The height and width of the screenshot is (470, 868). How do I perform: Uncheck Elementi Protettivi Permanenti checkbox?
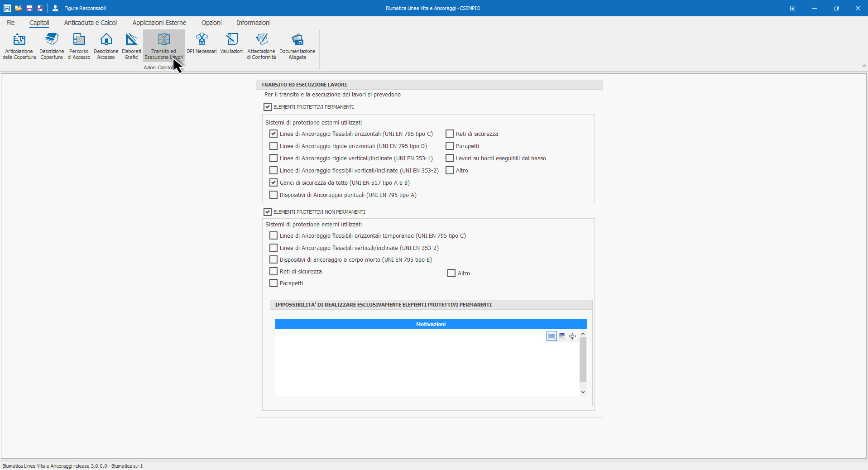[x=268, y=107]
